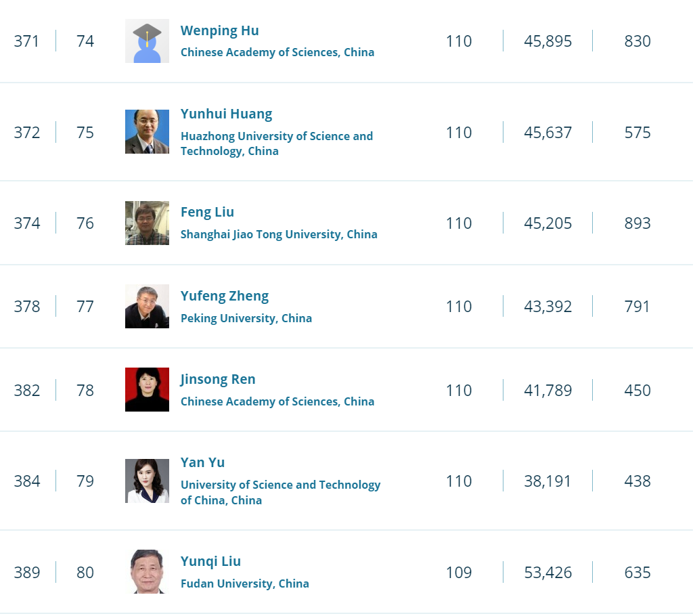This screenshot has width=695, height=616.
Task: Click Wenping Hu's Chinese Academy of Sciences link
Action: click(277, 52)
